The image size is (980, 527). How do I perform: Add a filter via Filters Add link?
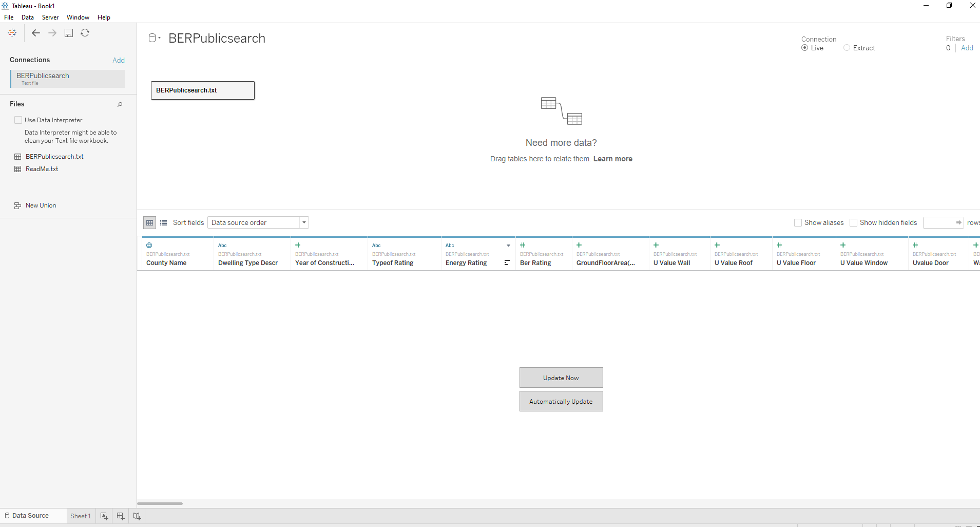(967, 48)
